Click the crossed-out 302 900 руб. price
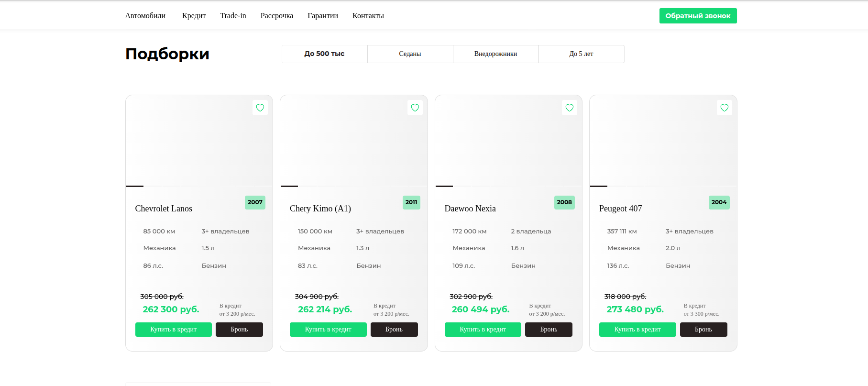 [x=471, y=297]
